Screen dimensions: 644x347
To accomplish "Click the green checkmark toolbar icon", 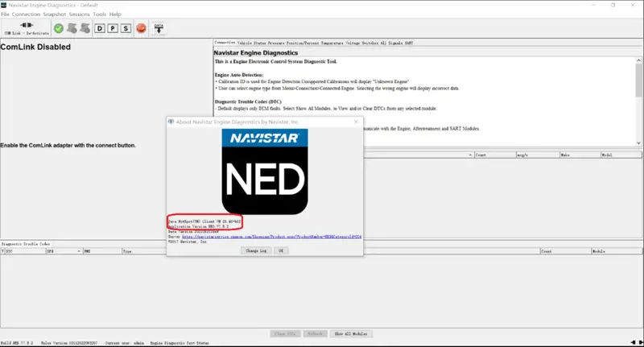I will (59, 28).
